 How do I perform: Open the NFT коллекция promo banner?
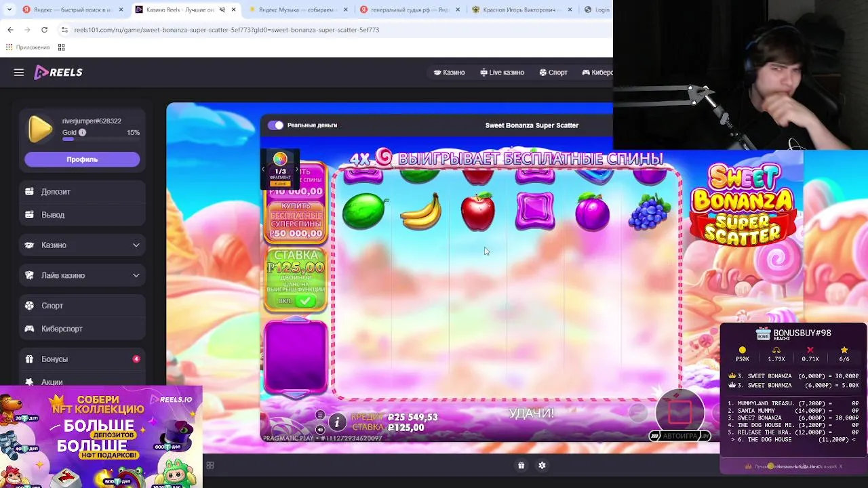click(x=101, y=437)
